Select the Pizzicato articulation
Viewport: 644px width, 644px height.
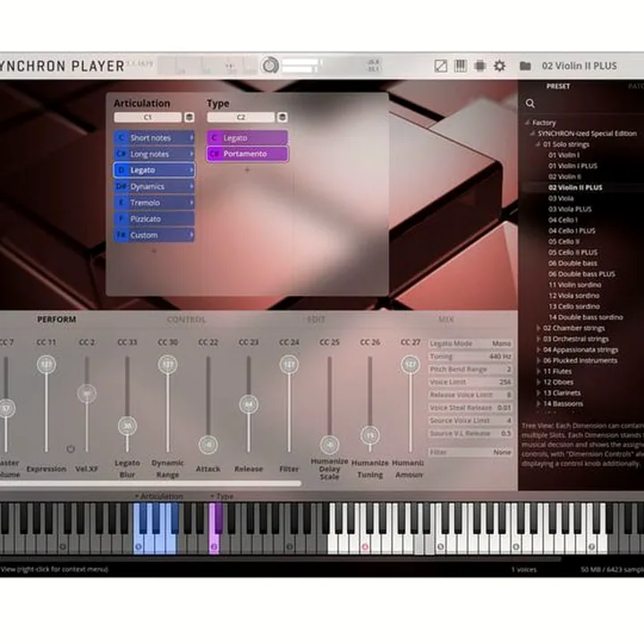154,219
